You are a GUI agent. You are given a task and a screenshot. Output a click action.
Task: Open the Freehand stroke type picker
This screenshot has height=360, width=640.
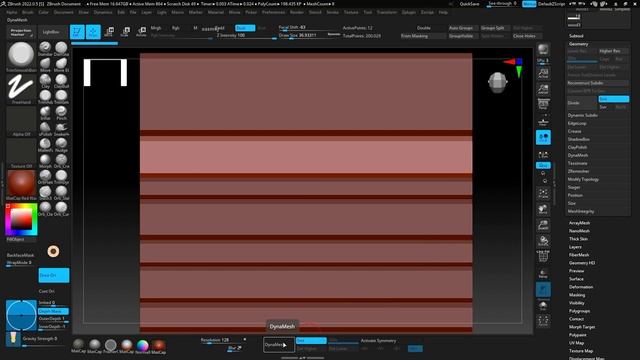point(21,89)
